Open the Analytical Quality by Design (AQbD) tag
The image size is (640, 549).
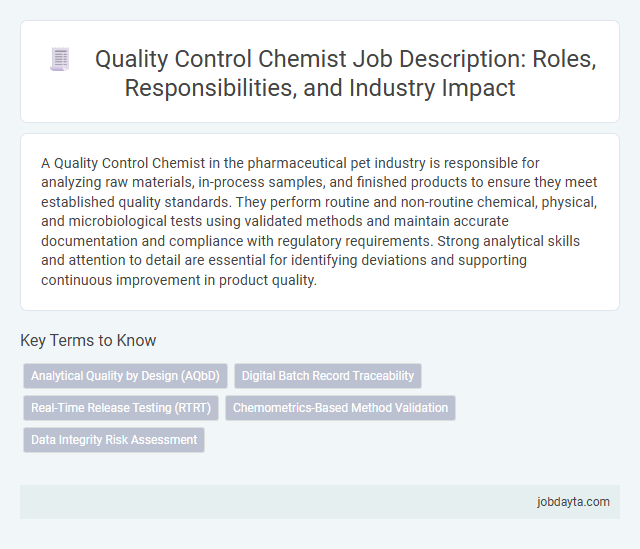[125, 376]
